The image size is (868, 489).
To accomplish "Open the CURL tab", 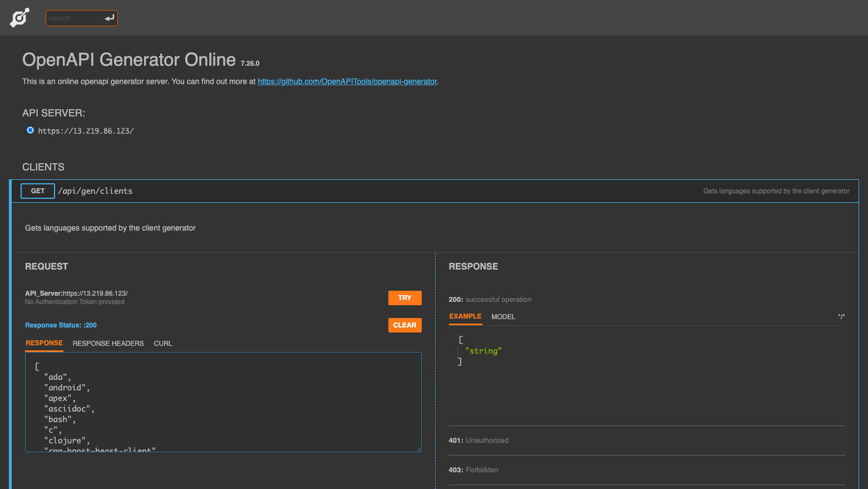I will pyautogui.click(x=163, y=344).
